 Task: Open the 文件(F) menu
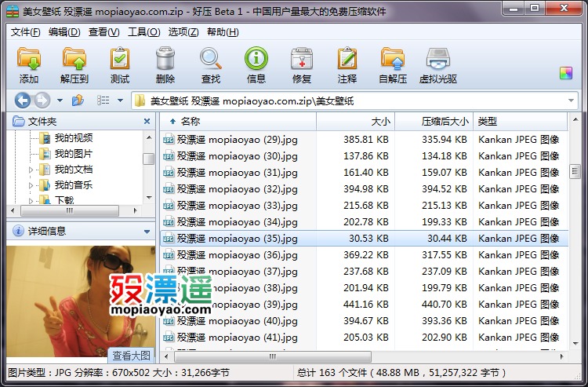(x=26, y=32)
